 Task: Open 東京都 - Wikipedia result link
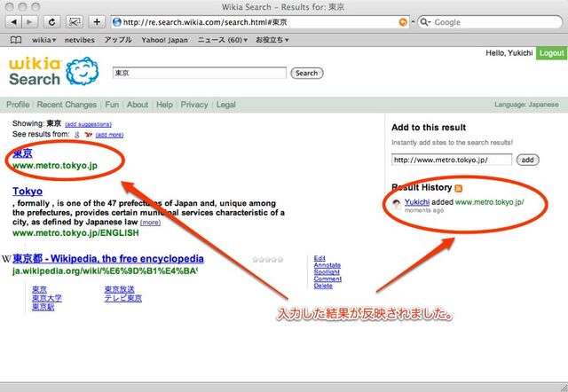click(108, 259)
